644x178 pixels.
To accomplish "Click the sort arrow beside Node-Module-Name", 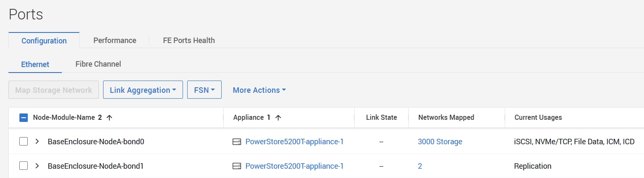I will (x=109, y=118).
